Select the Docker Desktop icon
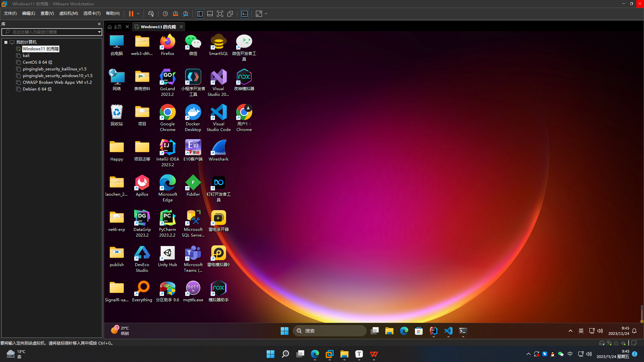644x362 pixels. (193, 118)
